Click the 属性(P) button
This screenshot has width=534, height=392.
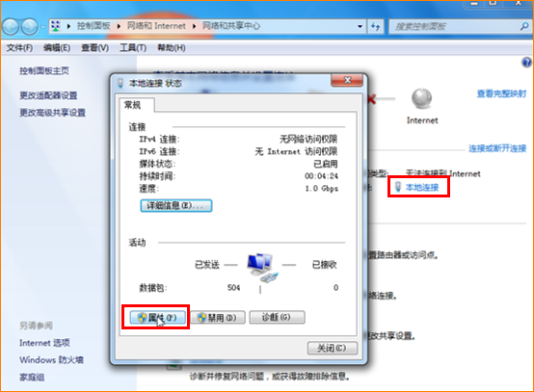click(x=158, y=318)
